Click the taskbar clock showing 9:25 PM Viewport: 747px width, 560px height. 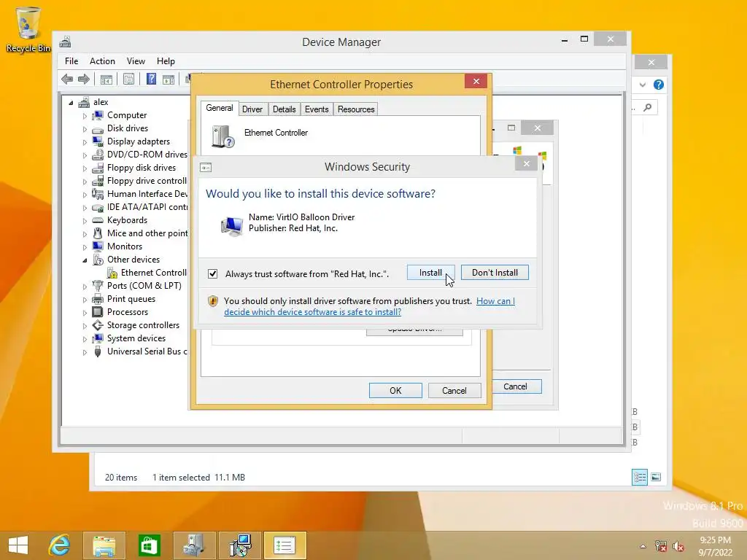(x=715, y=546)
